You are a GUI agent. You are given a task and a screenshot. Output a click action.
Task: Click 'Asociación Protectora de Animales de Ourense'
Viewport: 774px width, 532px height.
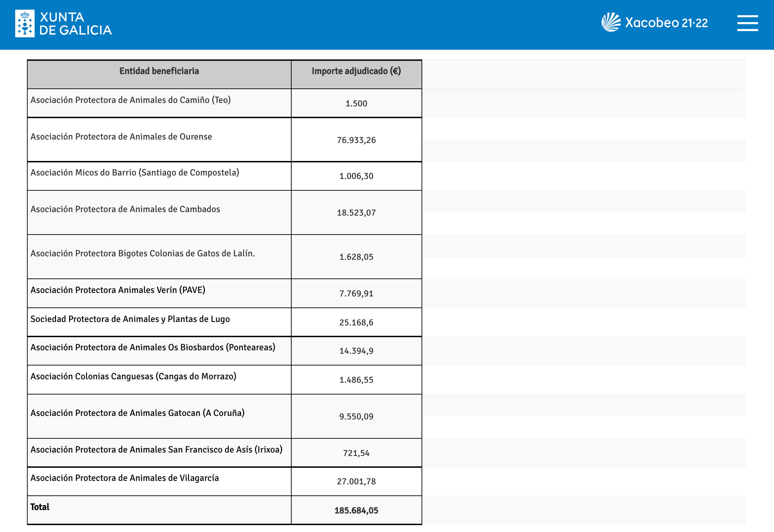(121, 137)
